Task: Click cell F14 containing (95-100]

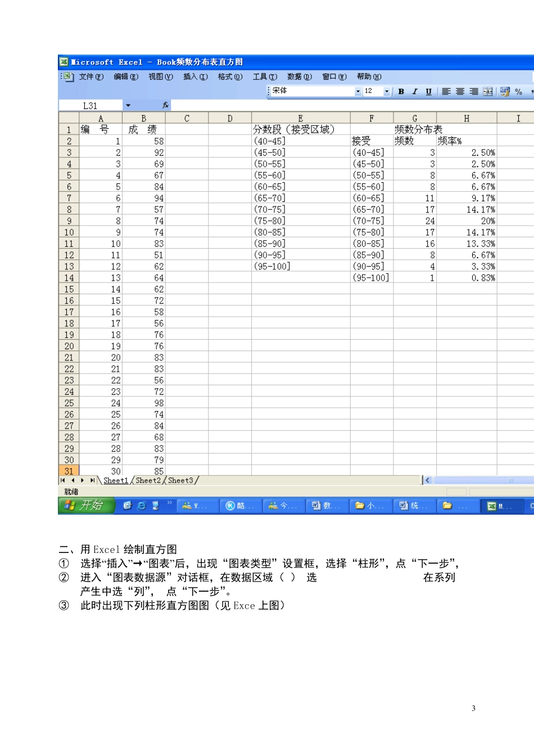Action: [x=372, y=278]
